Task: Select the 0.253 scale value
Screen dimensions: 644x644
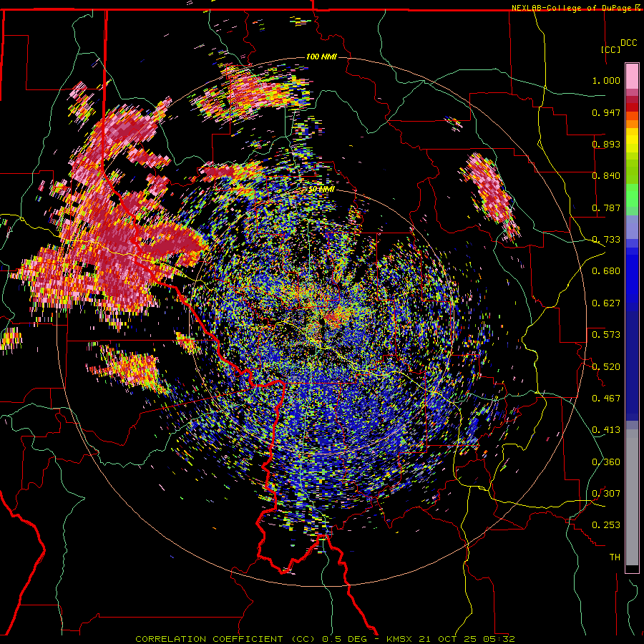Action: (606, 525)
